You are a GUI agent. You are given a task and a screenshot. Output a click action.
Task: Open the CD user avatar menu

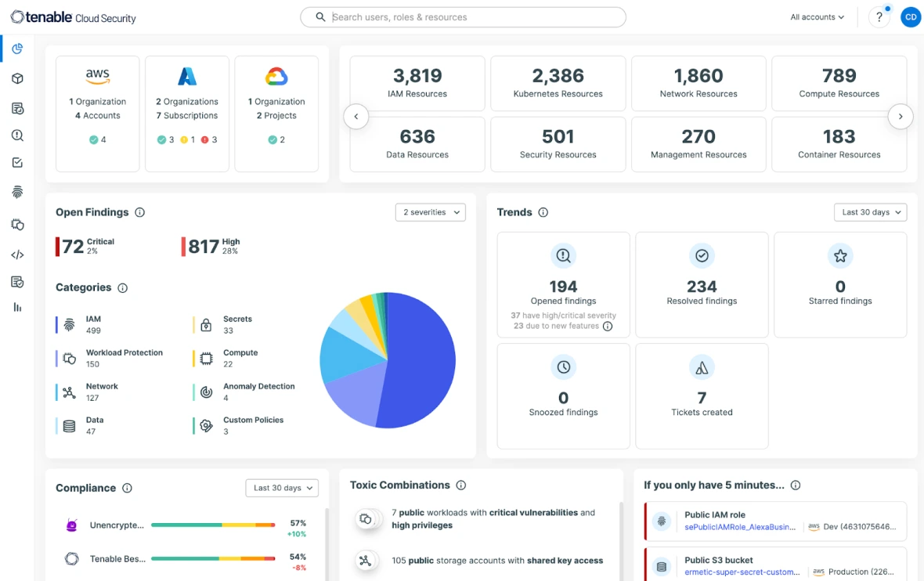click(x=910, y=17)
